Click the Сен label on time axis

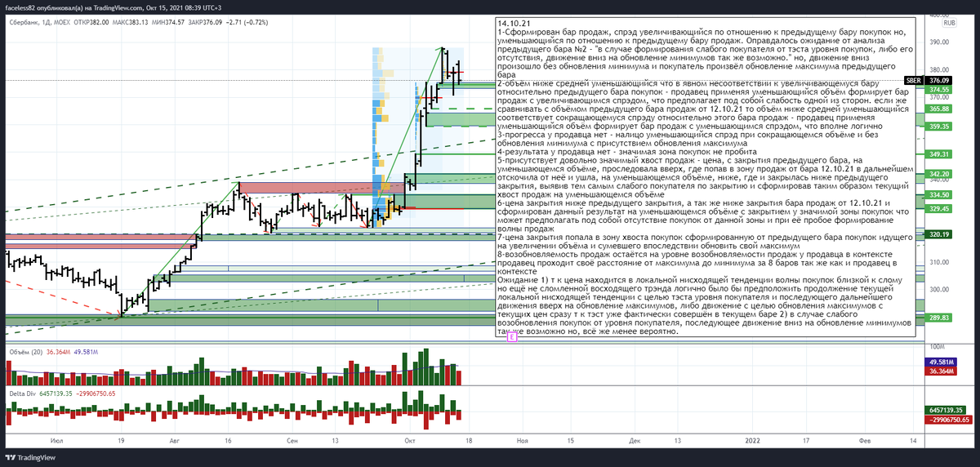coord(292,439)
